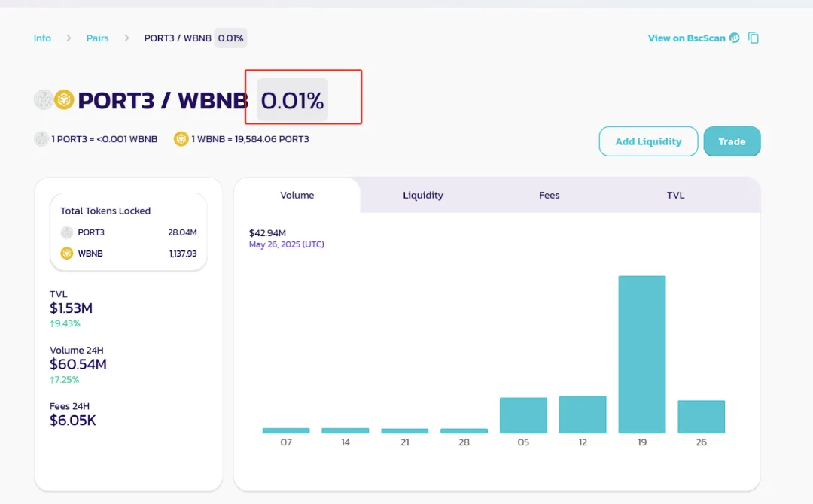
Task: Click the large PORT3 / WBNB page heading
Action: tap(163, 100)
